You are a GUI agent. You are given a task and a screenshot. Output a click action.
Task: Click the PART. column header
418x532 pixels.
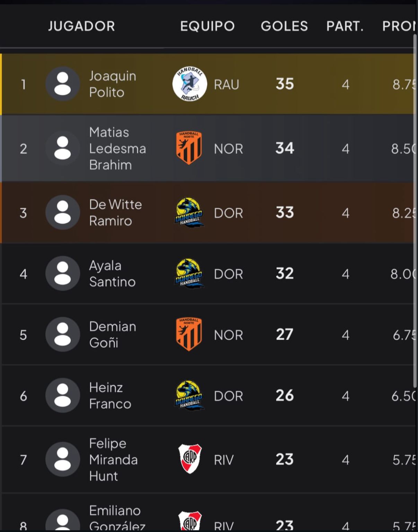345,26
